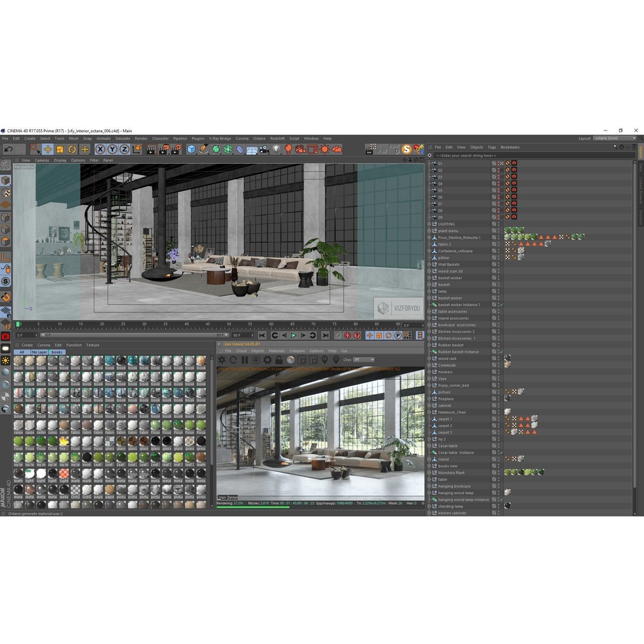Open the Layout dropdown showing octane (User)
The width and height of the screenshot is (644, 644).
click(x=614, y=138)
